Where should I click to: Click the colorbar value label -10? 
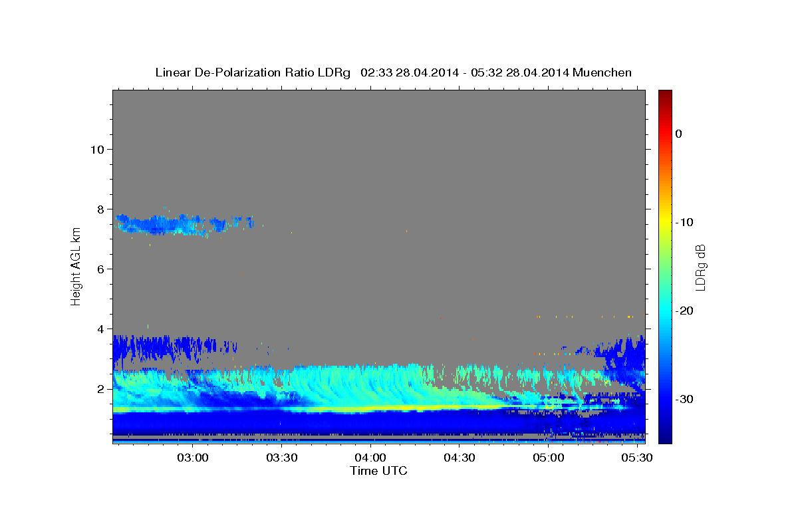coord(684,222)
